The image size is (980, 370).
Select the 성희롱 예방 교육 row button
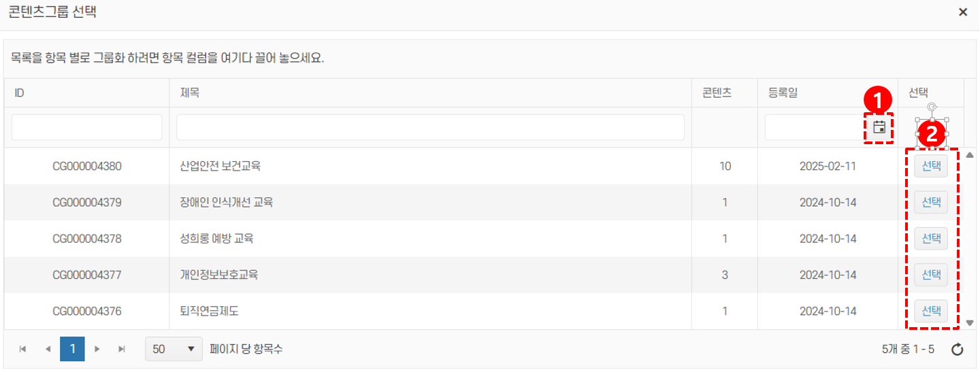point(930,239)
